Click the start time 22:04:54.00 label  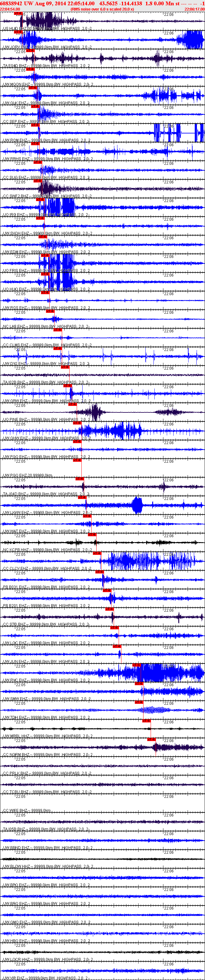coord(10,9)
